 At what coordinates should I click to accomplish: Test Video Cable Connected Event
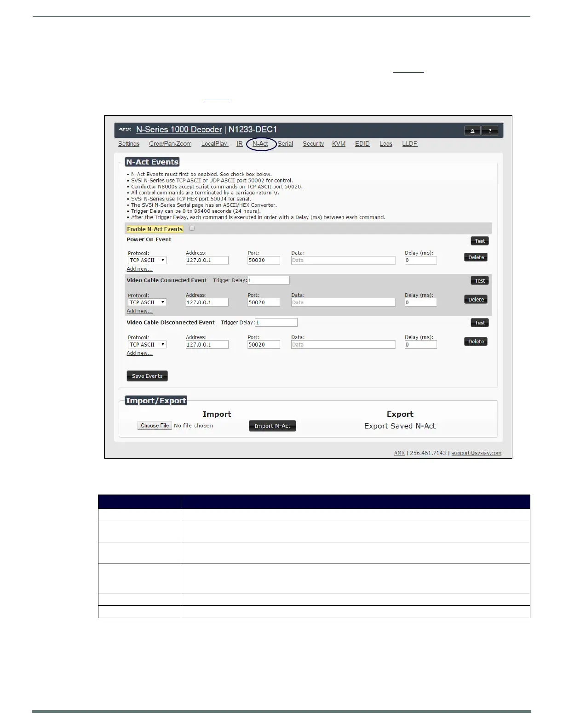coord(480,281)
